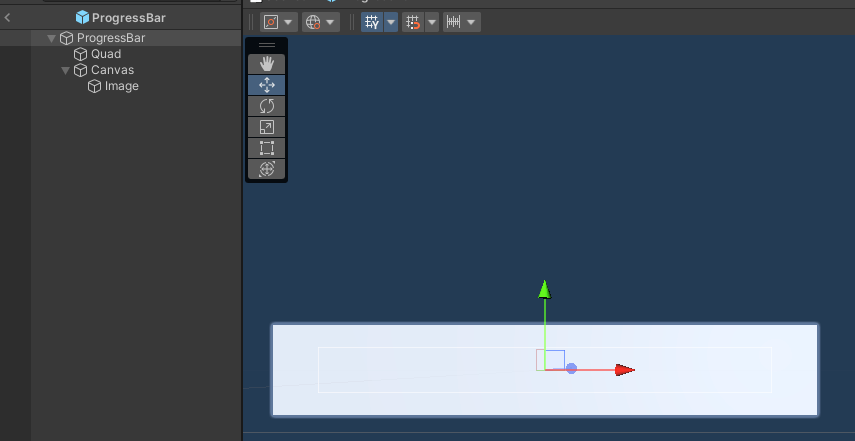Image resolution: width=855 pixels, height=441 pixels.
Task: Go back using the prefab breadcrumb arrow
Action: click(8, 17)
